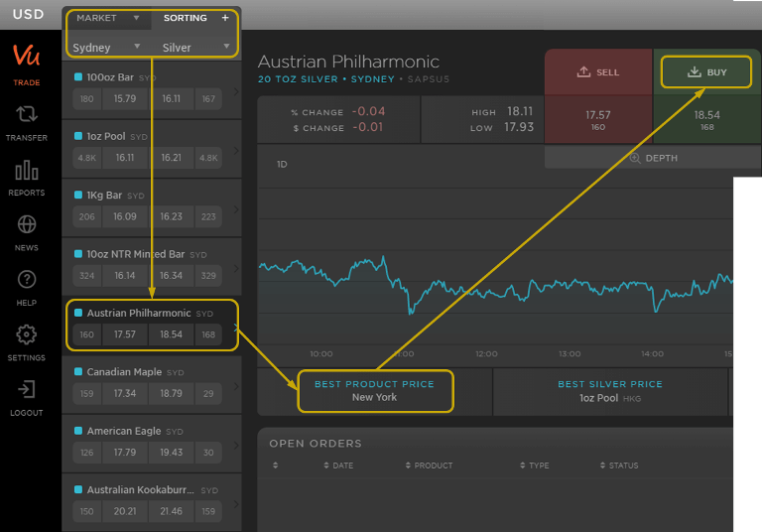Viewport: 762px width, 532px height.
Task: Open the Sydney market selector
Action: pyautogui.click(x=106, y=48)
